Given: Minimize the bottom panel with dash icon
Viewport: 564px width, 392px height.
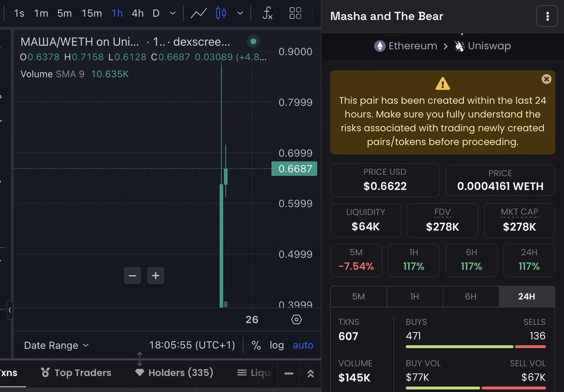Looking at the screenshot, I should tap(289, 373).
